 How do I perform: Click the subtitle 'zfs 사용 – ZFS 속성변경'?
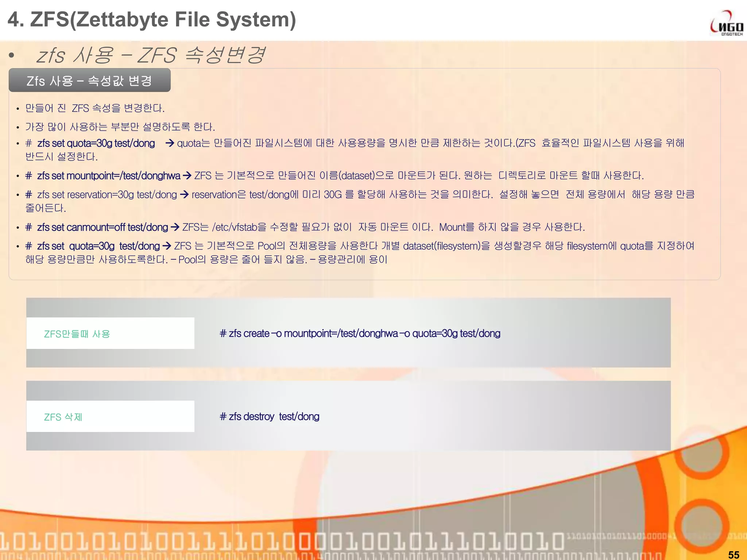[x=151, y=55]
